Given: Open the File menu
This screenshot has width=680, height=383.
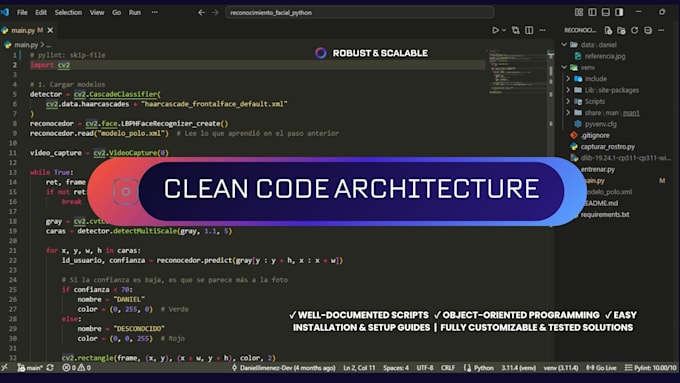Looking at the screenshot, I should 22,12.
